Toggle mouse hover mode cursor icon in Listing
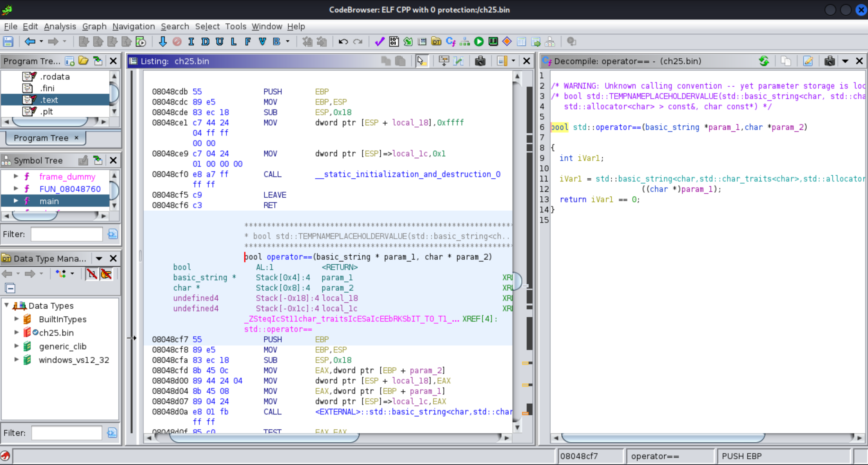Image resolution: width=868 pixels, height=465 pixels. coord(421,61)
